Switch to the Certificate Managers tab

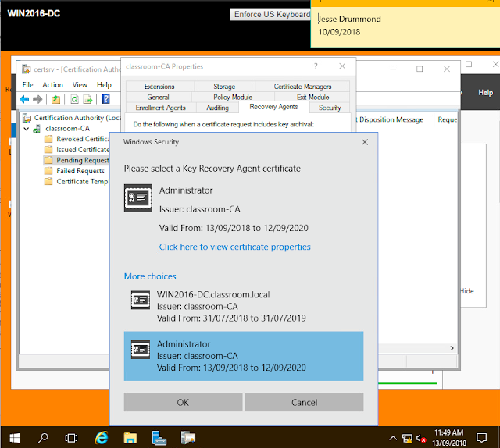[302, 87]
